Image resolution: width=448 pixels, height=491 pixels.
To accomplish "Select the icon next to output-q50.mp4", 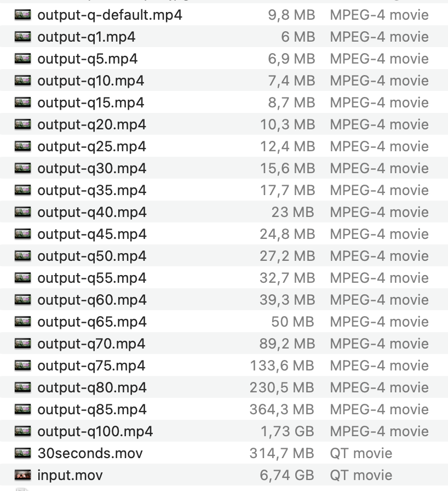I will (22, 256).
